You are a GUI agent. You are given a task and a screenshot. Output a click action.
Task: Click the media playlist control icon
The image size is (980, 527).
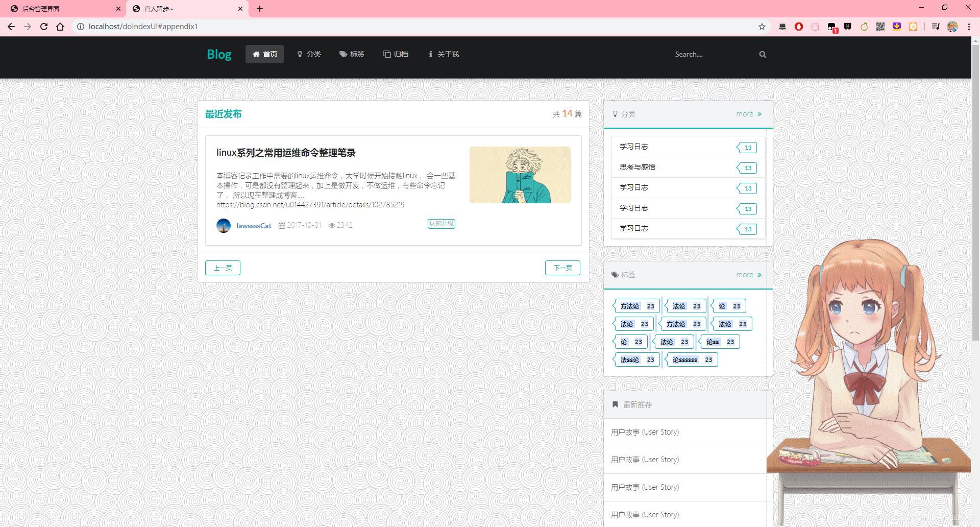(x=936, y=27)
